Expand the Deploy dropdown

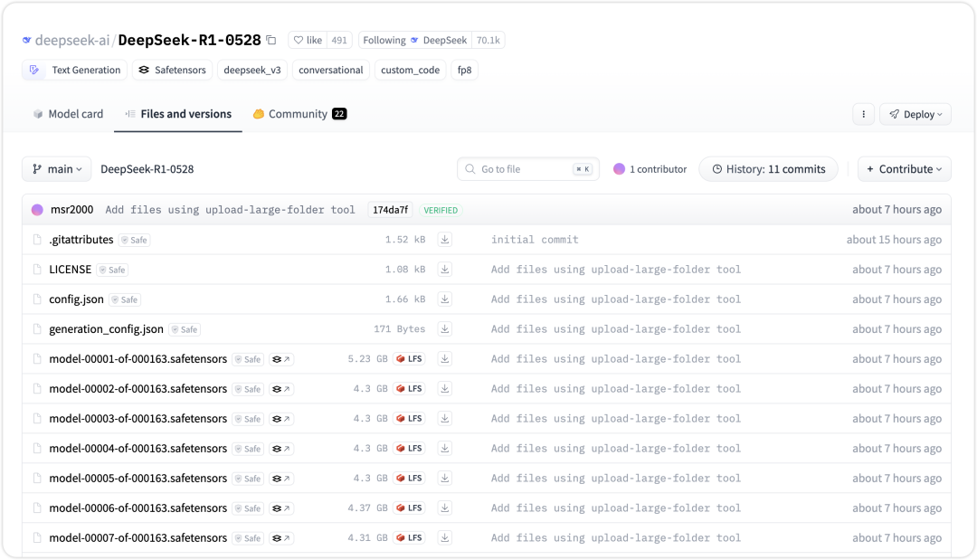[x=915, y=114]
